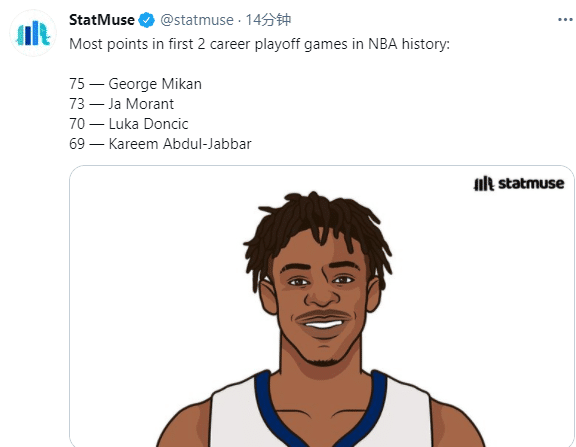Click the word "NBA" in the tweet

(x=382, y=44)
